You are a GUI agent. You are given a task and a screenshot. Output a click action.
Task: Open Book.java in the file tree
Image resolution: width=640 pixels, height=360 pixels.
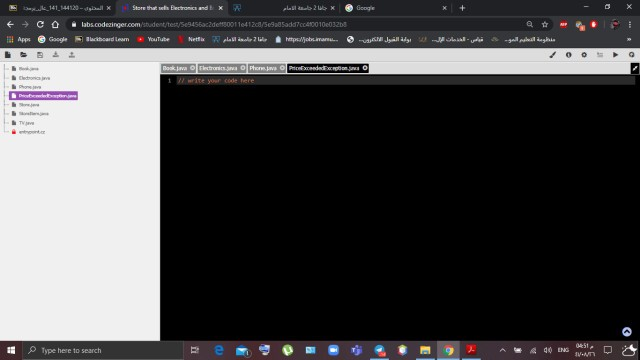[28, 69]
